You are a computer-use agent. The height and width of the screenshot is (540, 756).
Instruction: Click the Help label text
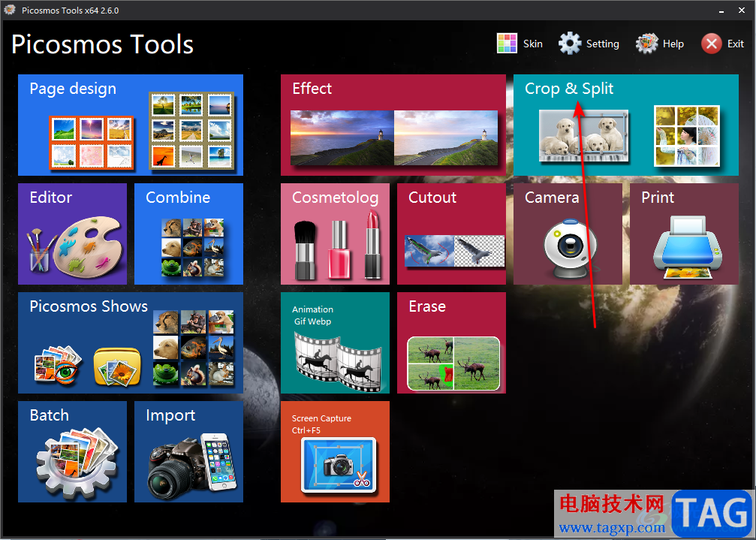point(673,44)
